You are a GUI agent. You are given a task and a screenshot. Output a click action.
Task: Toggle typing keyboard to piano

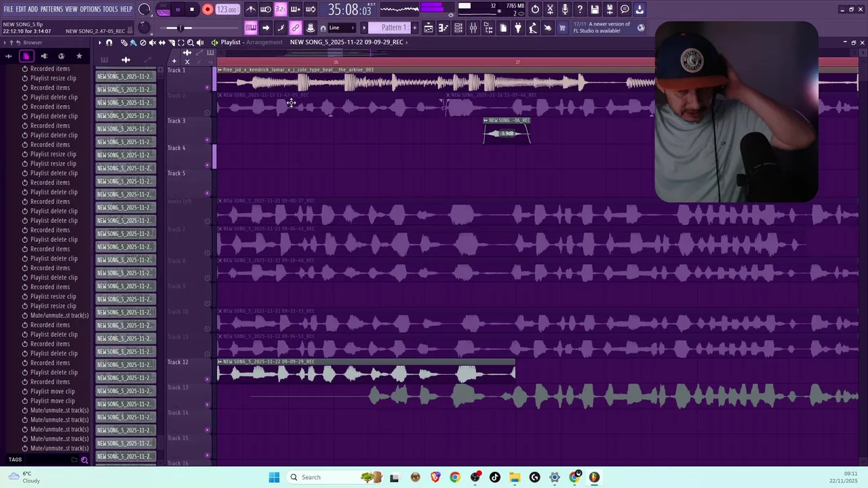point(251,28)
